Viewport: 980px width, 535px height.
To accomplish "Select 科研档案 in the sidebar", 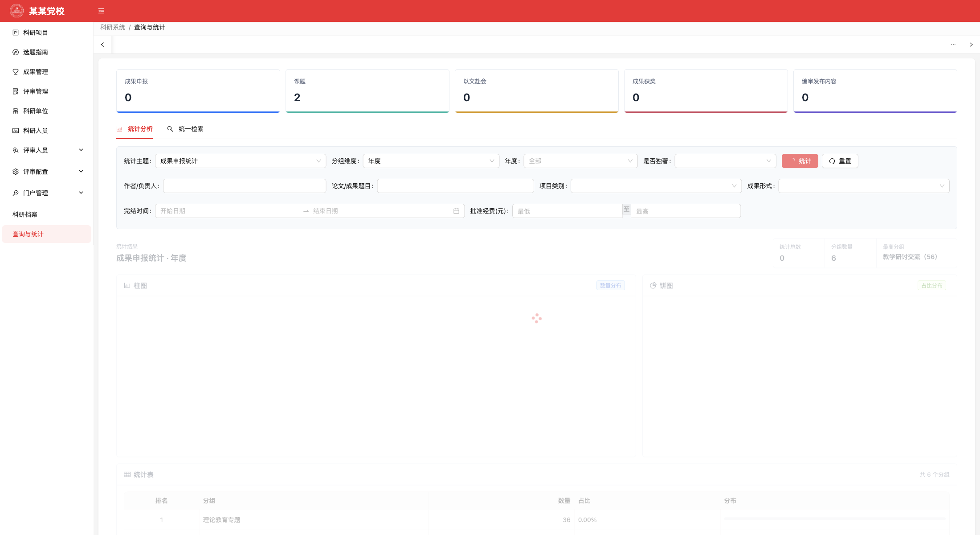I will tap(25, 214).
